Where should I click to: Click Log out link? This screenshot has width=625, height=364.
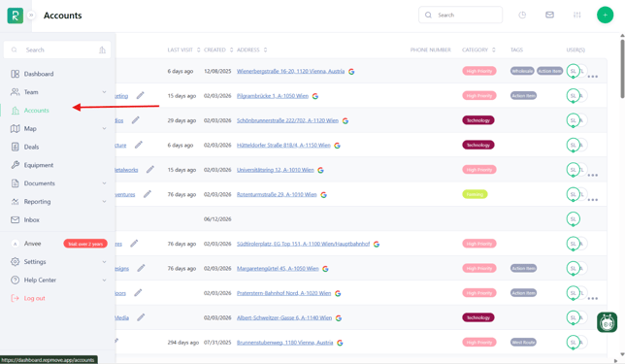tap(34, 298)
